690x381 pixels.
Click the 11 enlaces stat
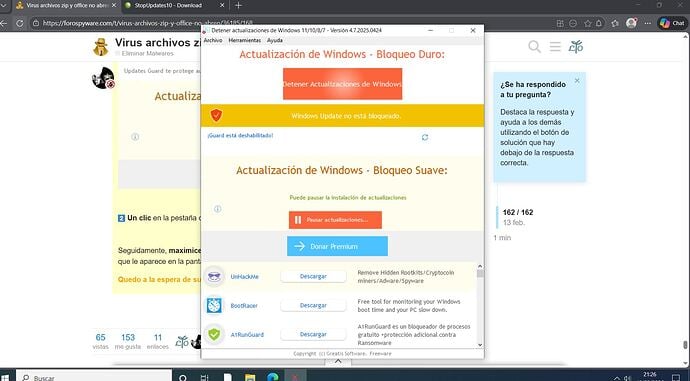pyautogui.click(x=158, y=341)
